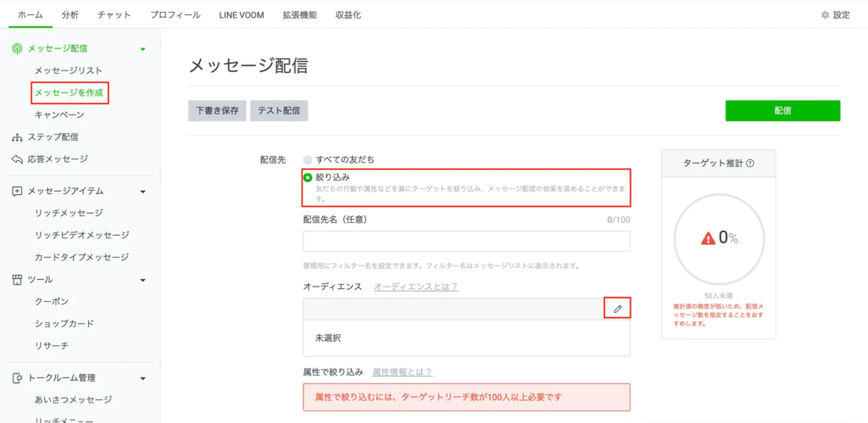Screen dimensions: 868x423
Task: Click the 0% target estimate circle
Action: pos(719,239)
